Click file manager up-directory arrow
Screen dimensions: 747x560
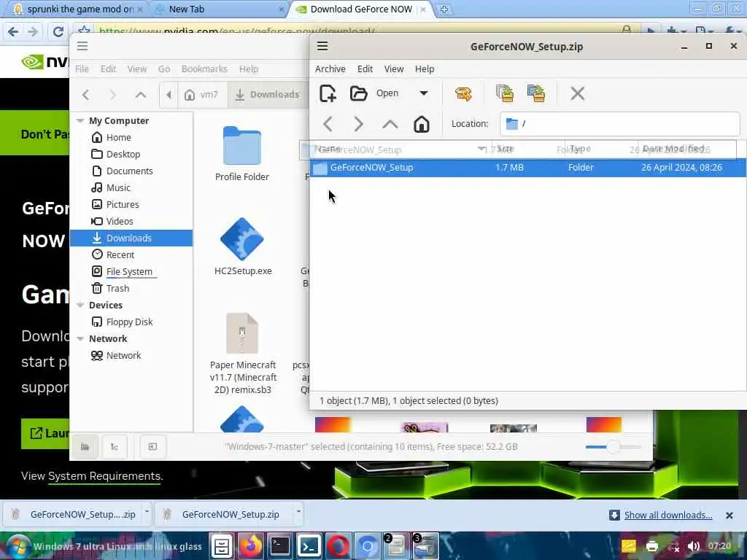141,95
